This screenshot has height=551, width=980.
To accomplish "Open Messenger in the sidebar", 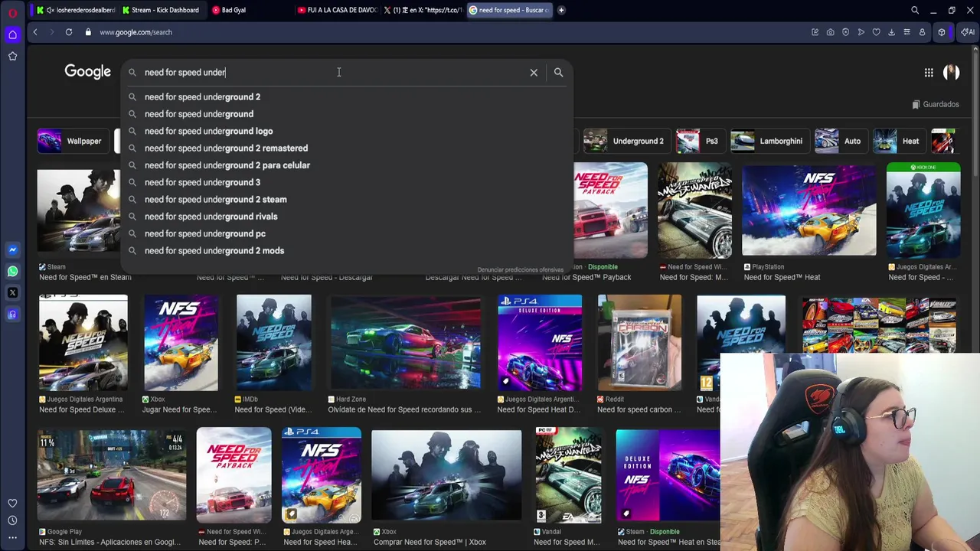I will point(12,249).
